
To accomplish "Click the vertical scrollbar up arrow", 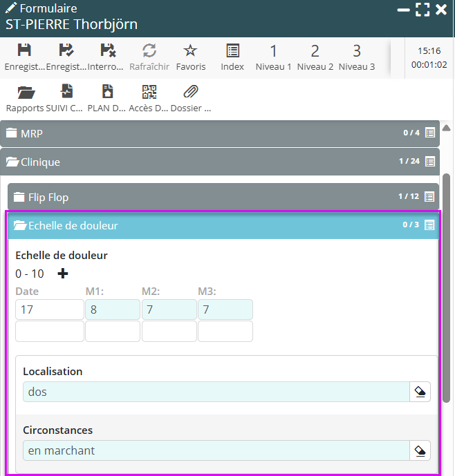I will pos(447,128).
